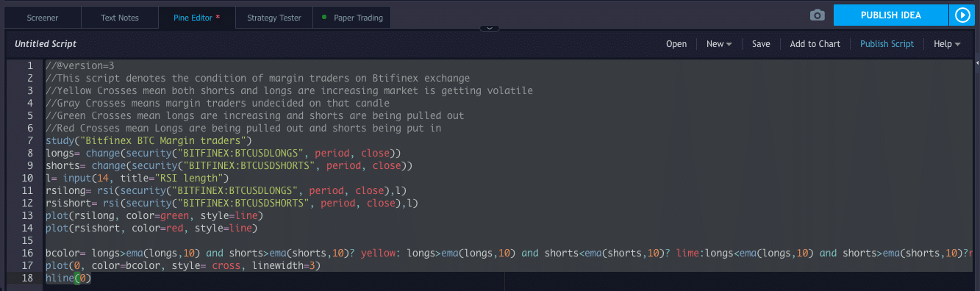
Task: Open the Text Notes tab
Action: 119,18
